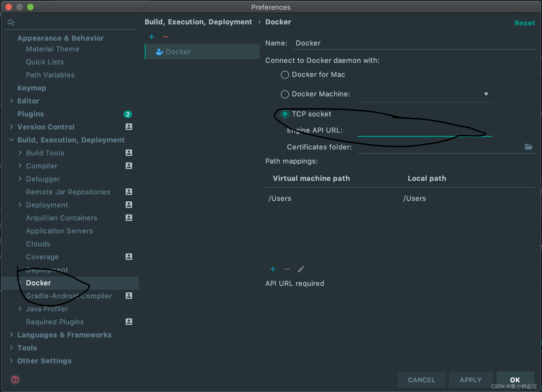Click the Docker whale icon in the list
Viewport: 542px width, 392px height.
(x=159, y=52)
